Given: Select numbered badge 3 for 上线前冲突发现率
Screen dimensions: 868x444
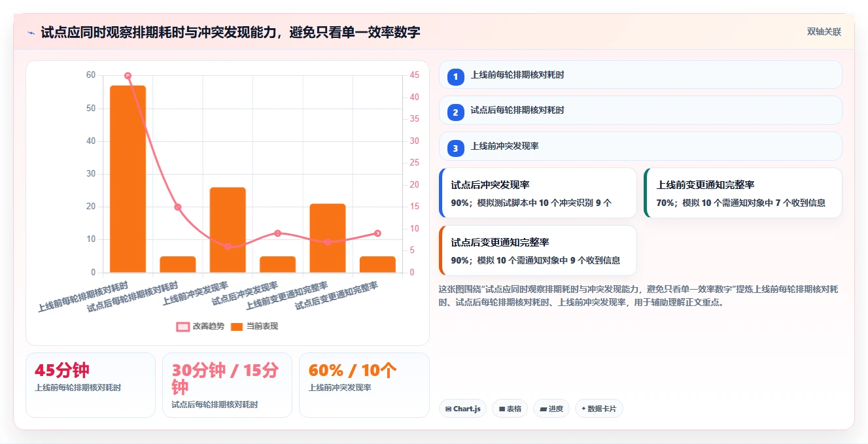Looking at the screenshot, I should point(456,148).
